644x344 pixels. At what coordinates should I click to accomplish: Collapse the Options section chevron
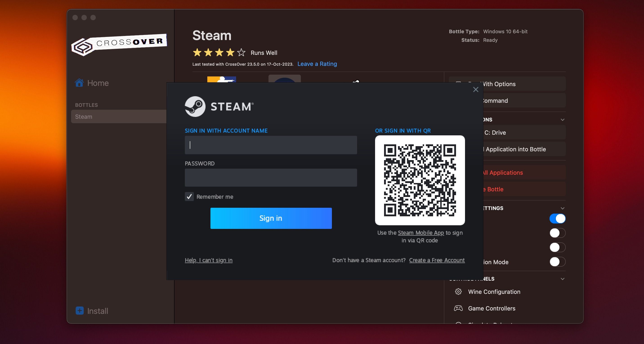coord(563,119)
